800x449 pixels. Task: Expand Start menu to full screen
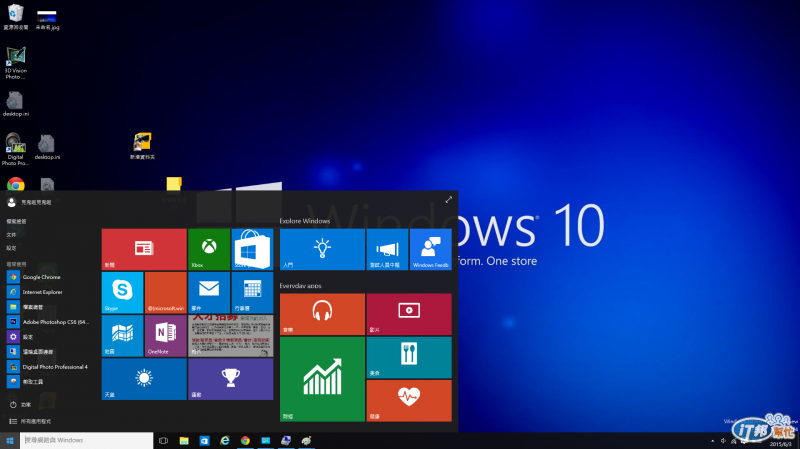pyautogui.click(x=448, y=200)
